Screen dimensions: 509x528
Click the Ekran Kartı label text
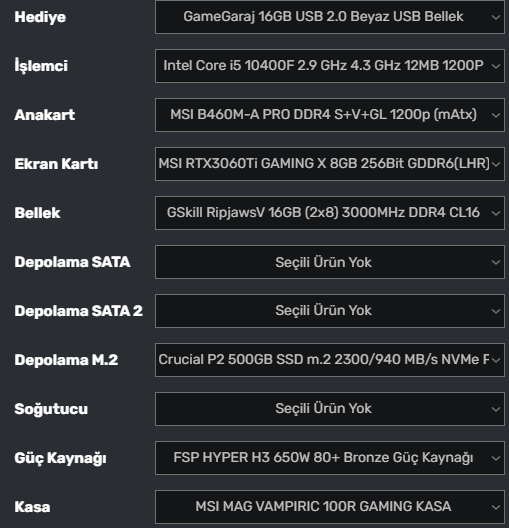pyautogui.click(x=56, y=164)
